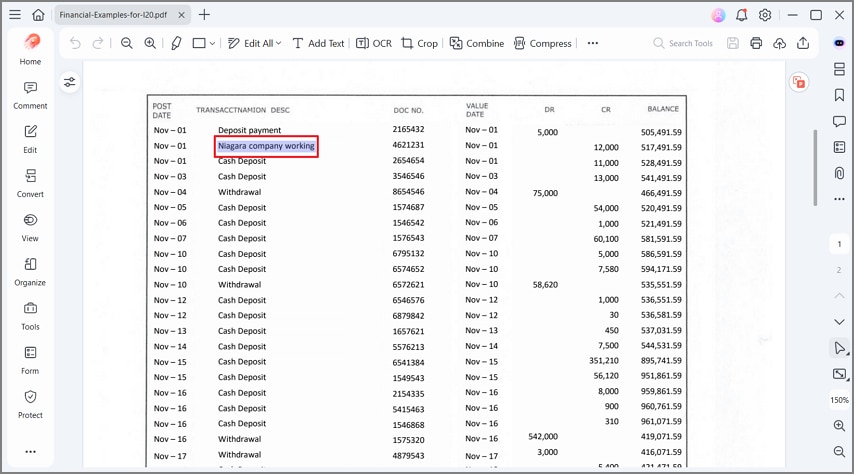Open the View sidebar panel
The image size is (854, 474).
(x=30, y=228)
